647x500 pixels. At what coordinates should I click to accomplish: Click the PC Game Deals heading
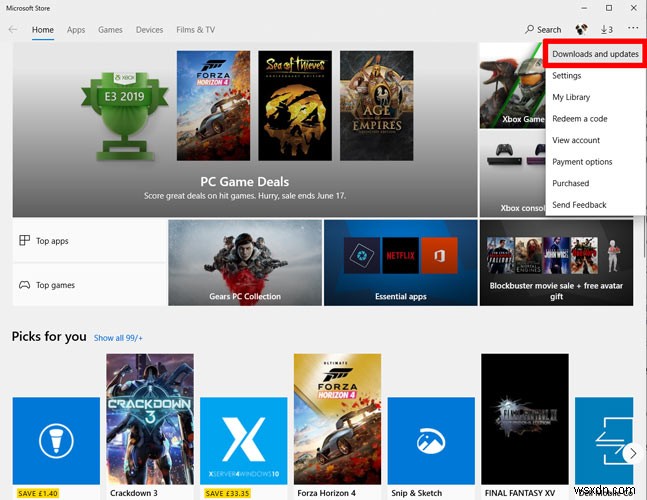tap(245, 182)
